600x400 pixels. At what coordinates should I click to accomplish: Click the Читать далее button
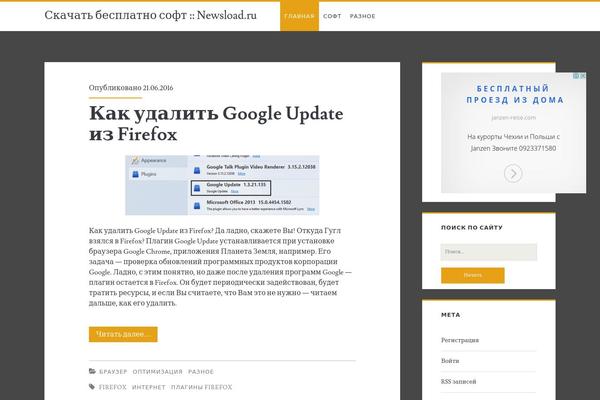[123, 334]
